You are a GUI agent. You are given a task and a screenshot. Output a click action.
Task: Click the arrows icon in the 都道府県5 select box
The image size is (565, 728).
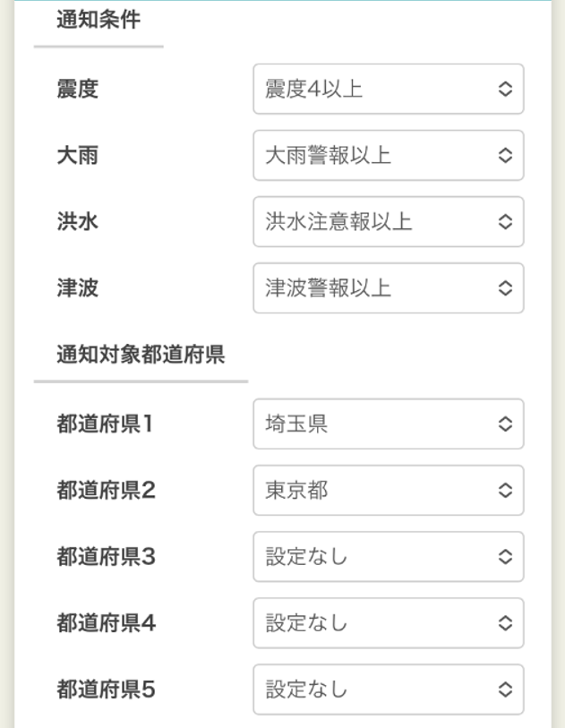[x=505, y=689]
